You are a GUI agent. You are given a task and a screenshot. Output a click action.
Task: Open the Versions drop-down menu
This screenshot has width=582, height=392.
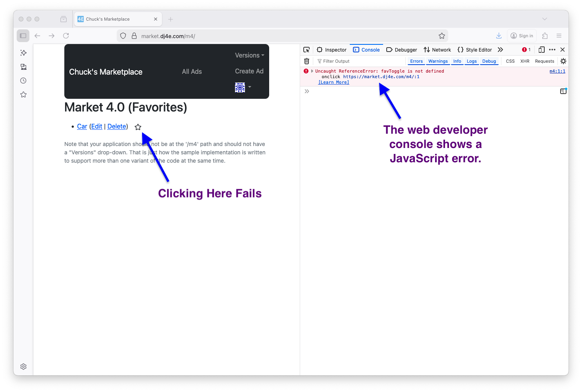(249, 55)
